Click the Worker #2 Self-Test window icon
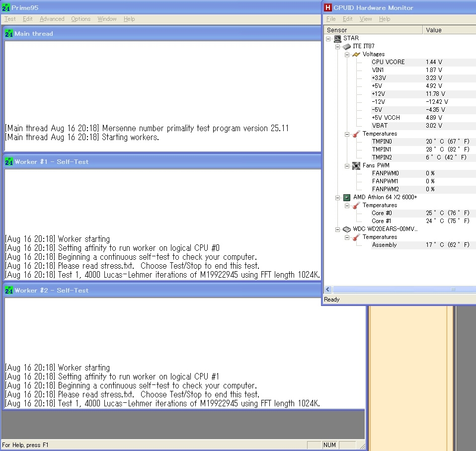476x451 pixels. tap(8, 291)
